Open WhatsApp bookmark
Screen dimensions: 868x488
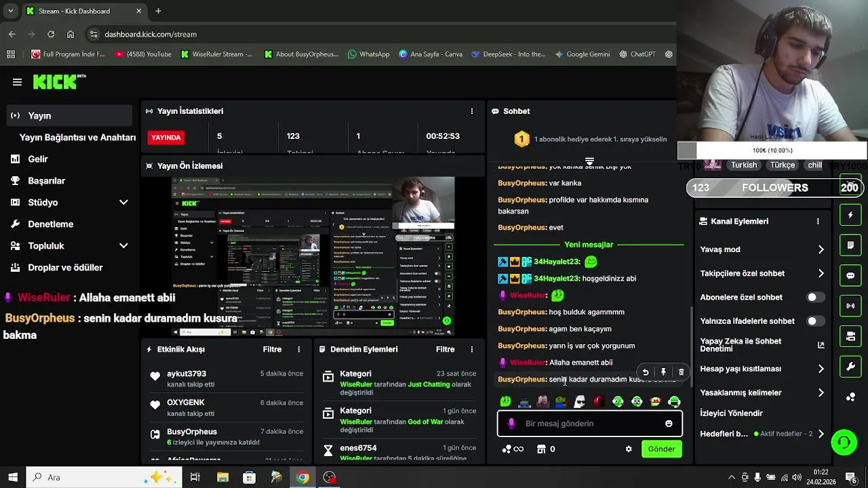368,54
